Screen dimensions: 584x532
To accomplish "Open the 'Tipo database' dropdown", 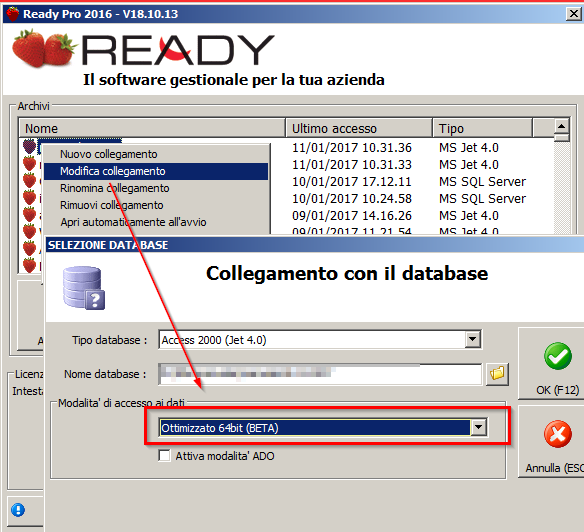I will [473, 339].
